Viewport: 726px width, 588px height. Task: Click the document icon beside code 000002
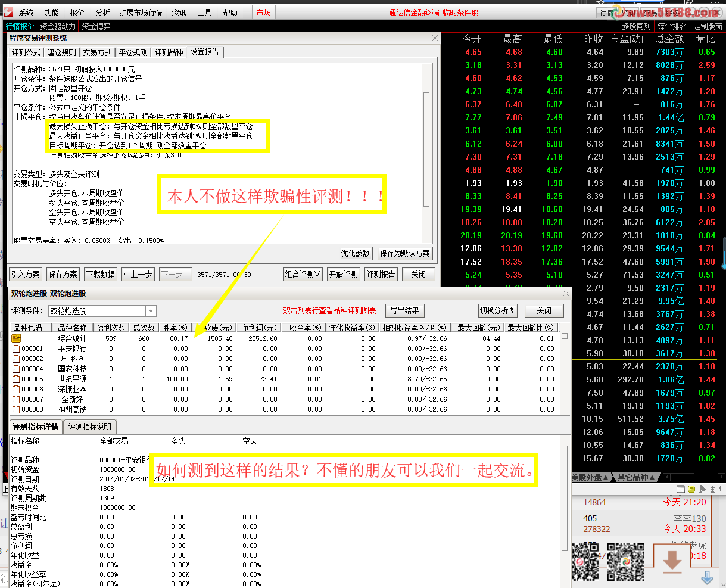tap(16, 359)
